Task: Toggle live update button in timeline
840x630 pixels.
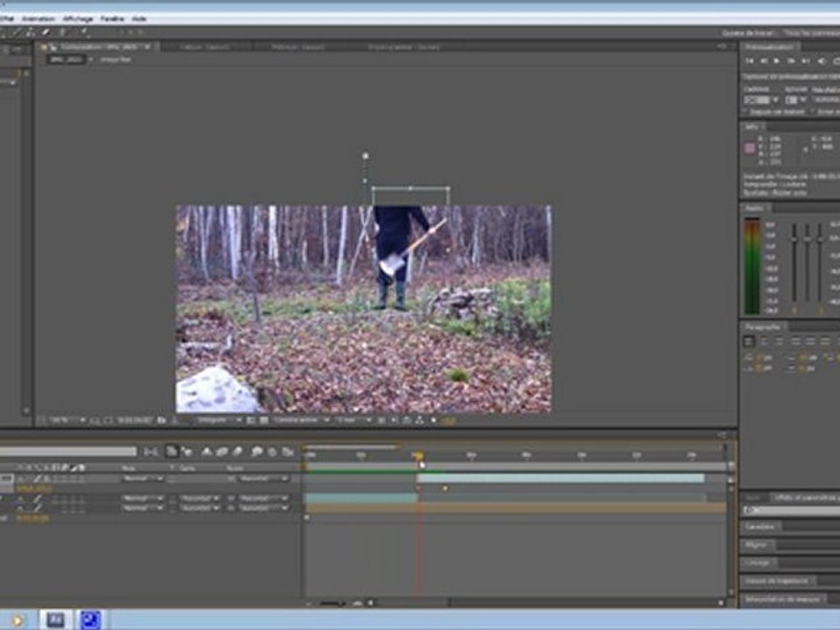Action: click(x=171, y=451)
